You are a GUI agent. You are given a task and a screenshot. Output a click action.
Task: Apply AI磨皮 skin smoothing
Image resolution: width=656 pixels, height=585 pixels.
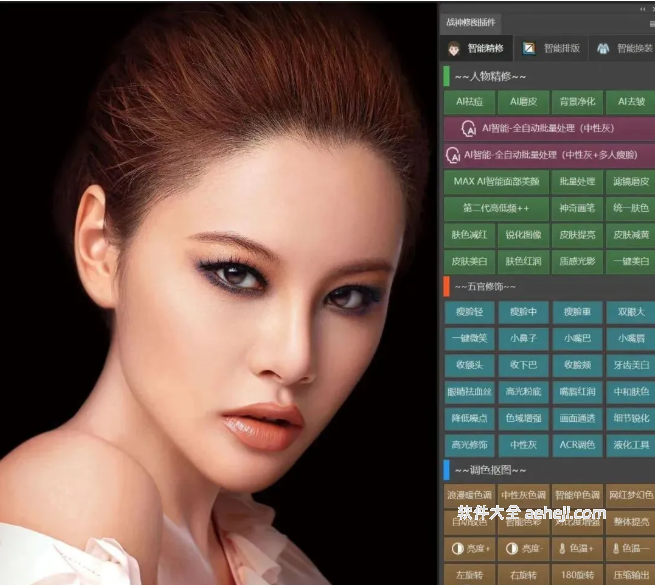523,101
